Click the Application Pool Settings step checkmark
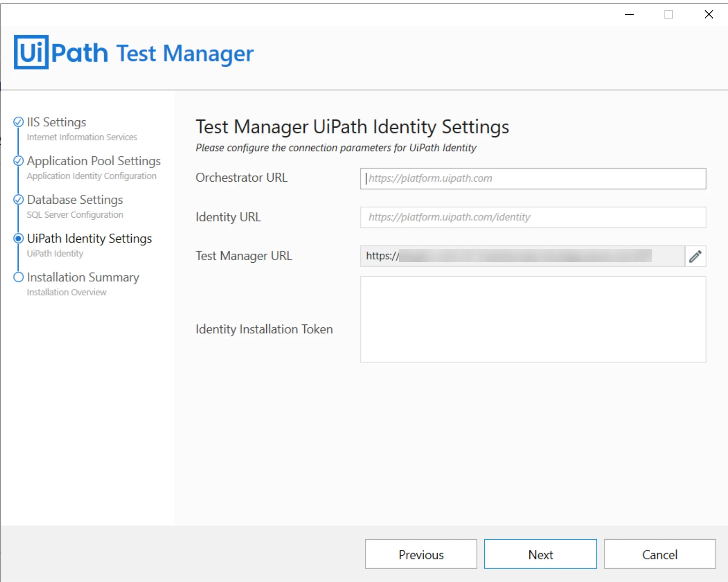Viewport: 728px width, 582px height. pos(18,161)
